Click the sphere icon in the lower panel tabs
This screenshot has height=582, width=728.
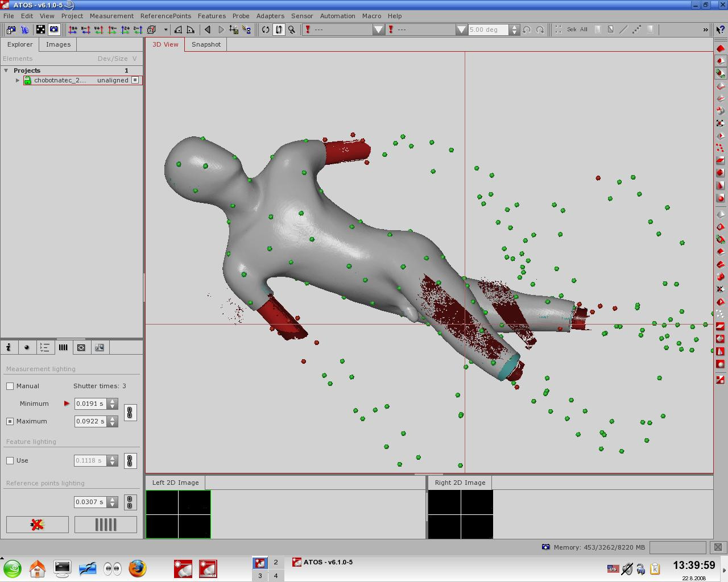[x=27, y=347]
